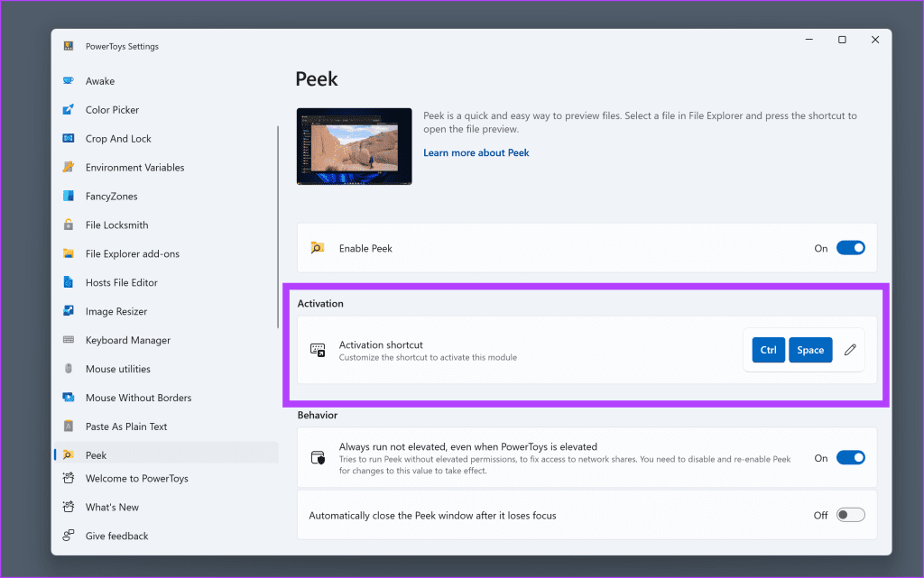Click the 'Behavior' section heading
The width and height of the screenshot is (924, 578).
click(317, 415)
